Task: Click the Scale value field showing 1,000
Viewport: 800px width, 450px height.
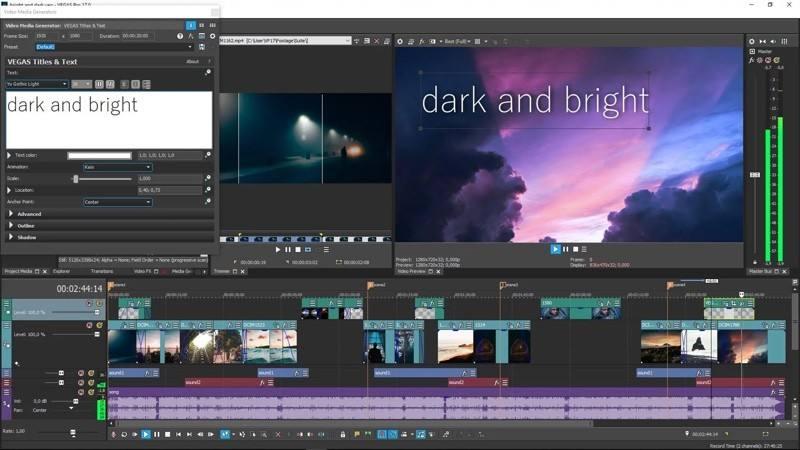Action: [x=169, y=179]
